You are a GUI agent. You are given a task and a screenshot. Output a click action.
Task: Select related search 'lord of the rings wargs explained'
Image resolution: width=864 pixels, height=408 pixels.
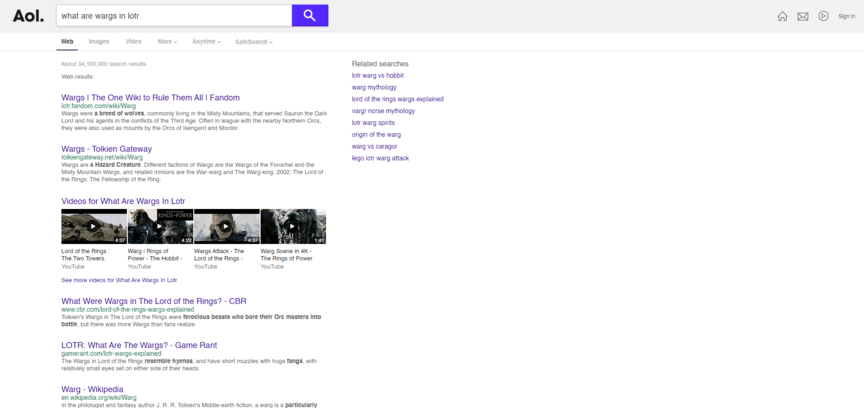pyautogui.click(x=397, y=99)
